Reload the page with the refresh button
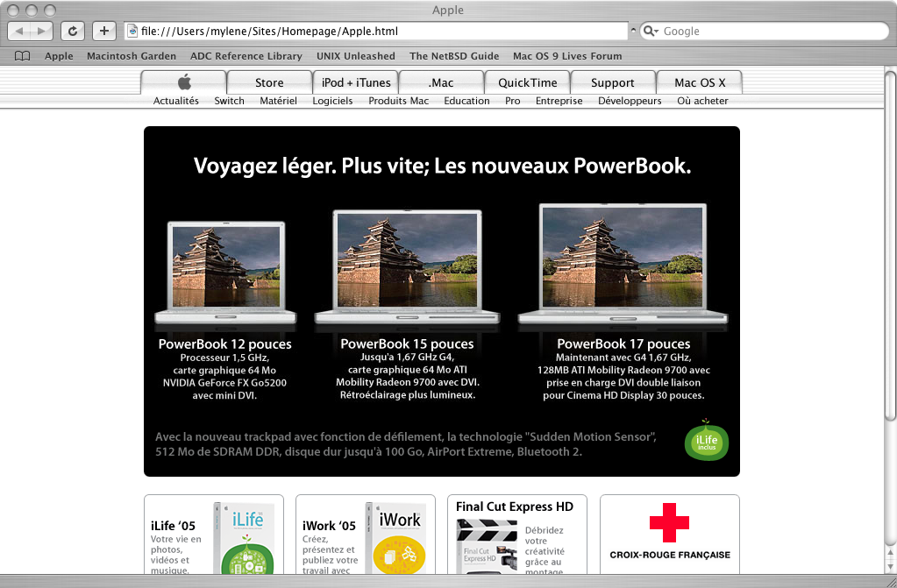Viewport: 897px width, 588px height. (x=73, y=31)
